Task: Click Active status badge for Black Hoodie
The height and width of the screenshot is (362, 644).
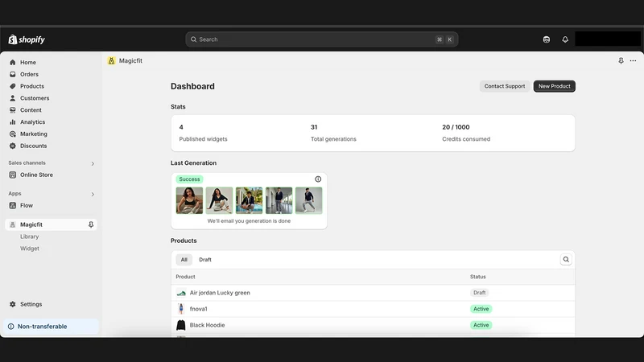Action: click(481, 325)
